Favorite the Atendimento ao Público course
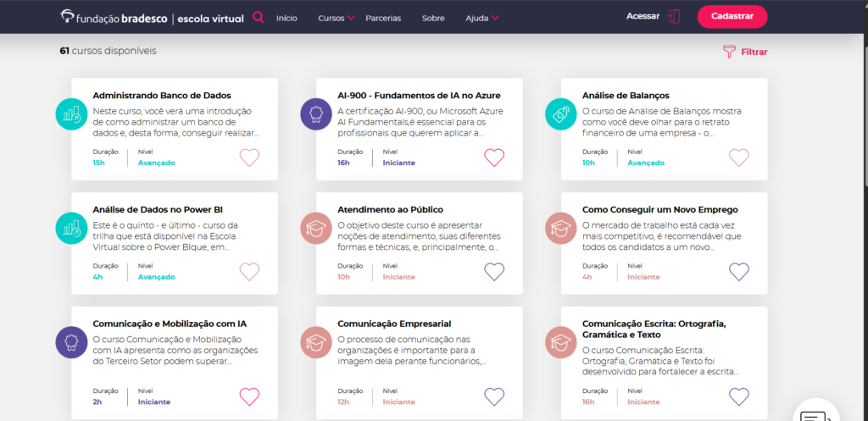 pos(494,272)
